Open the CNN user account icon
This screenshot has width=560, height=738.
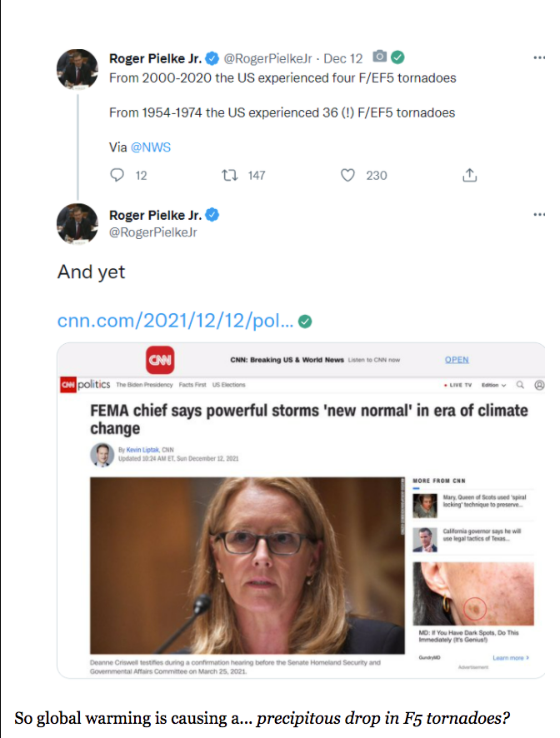[x=539, y=385]
